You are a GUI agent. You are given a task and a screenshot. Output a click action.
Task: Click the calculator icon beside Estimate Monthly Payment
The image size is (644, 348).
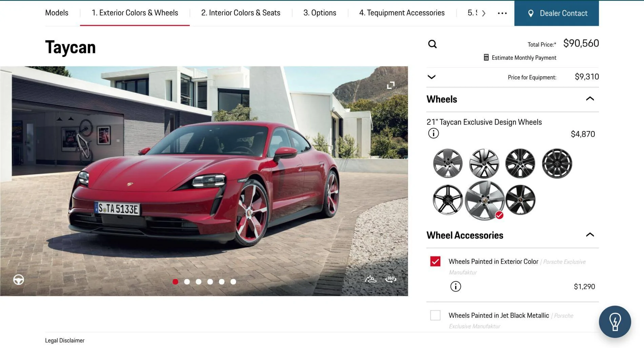[x=486, y=58]
